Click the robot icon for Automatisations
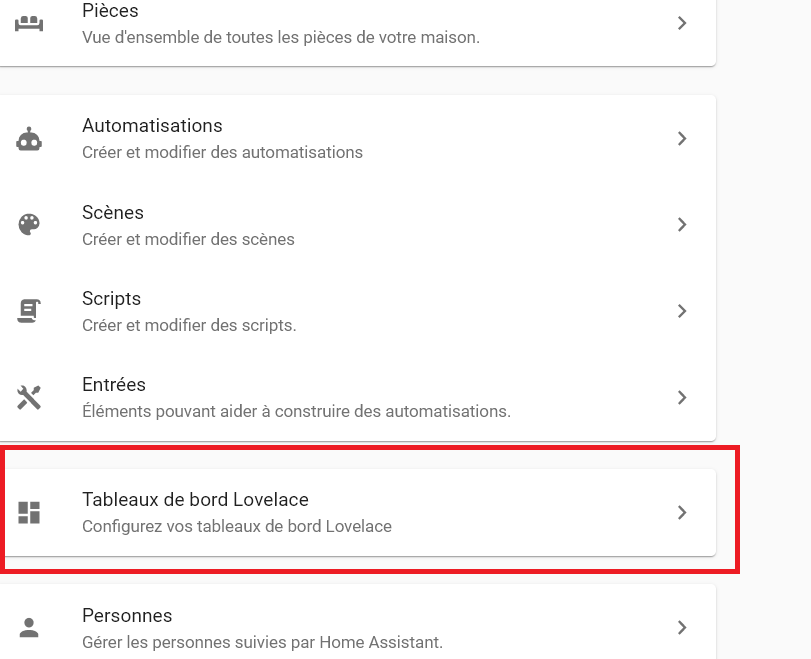The image size is (811, 659). point(29,139)
